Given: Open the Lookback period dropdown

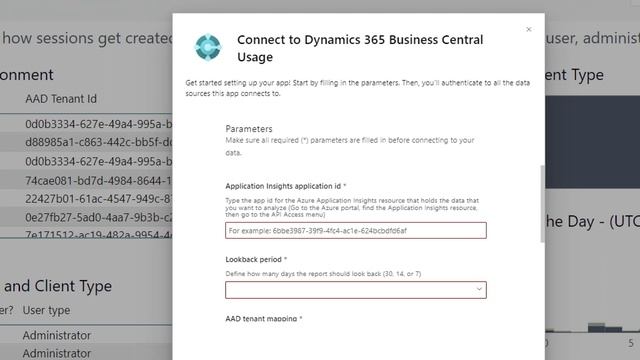Looking at the screenshot, I should (x=356, y=290).
